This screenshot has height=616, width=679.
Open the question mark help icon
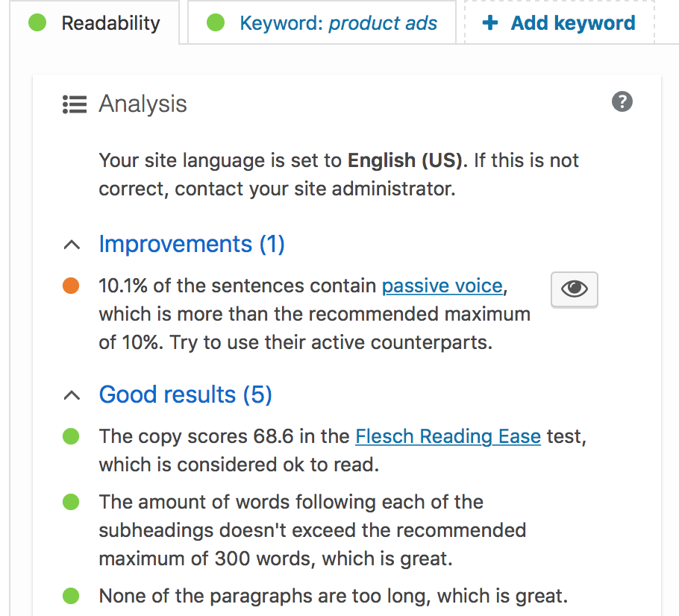point(622,101)
